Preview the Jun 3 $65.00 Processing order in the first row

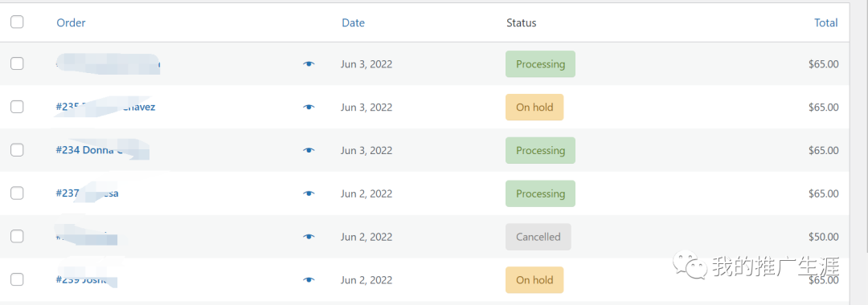[309, 64]
